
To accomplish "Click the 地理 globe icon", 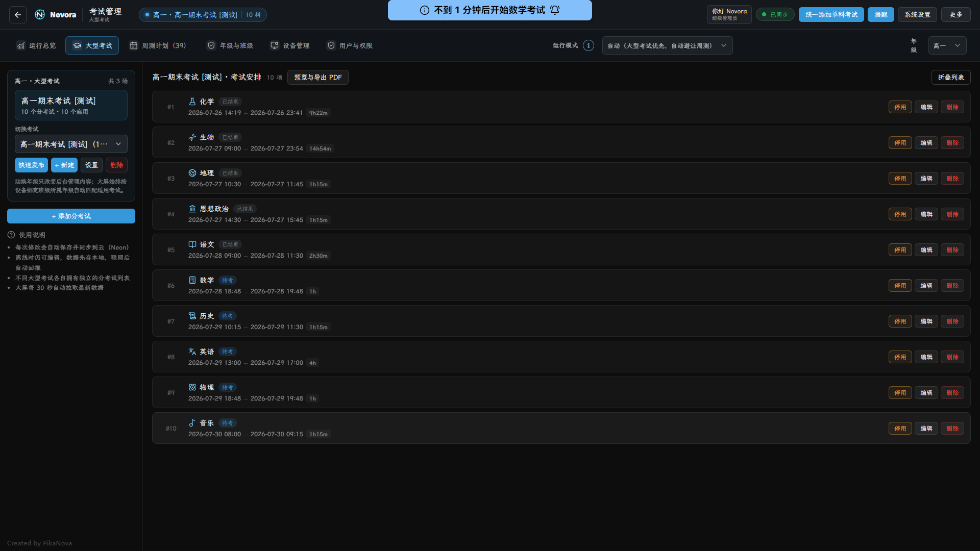I will click(192, 173).
